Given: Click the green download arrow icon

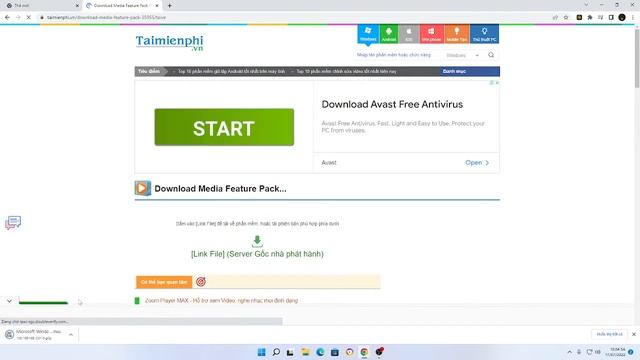Looking at the screenshot, I should coord(257,241).
